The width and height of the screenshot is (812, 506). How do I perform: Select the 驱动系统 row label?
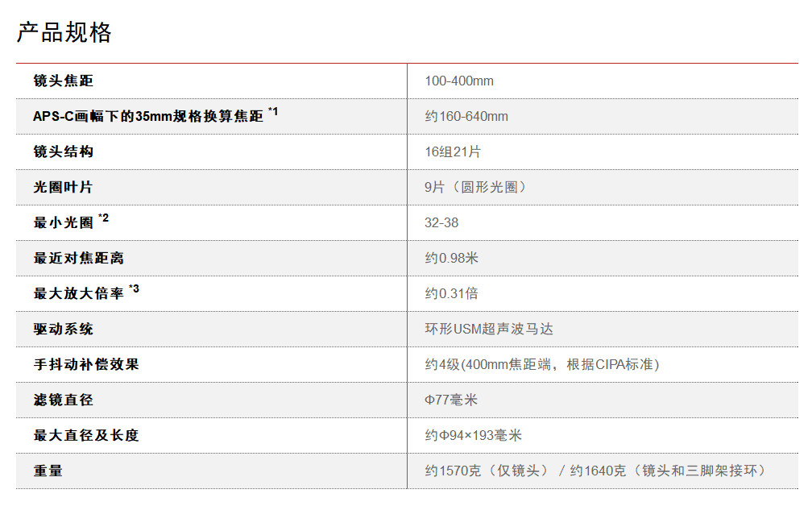pos(63,329)
